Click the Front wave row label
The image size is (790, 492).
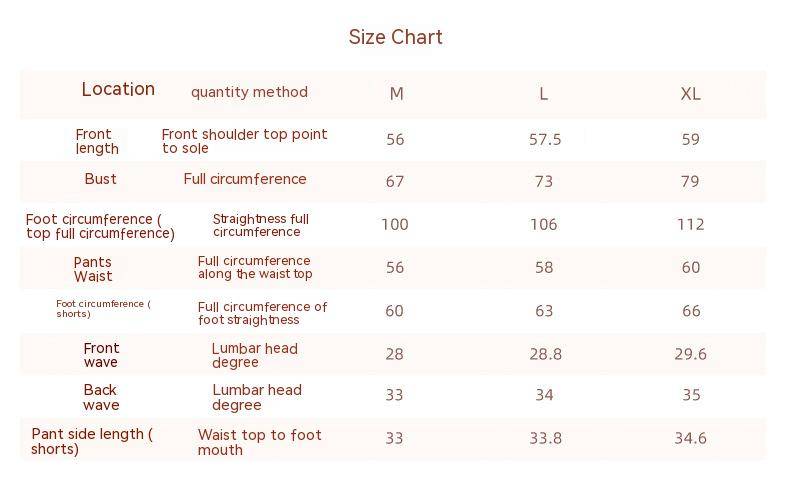pos(101,355)
